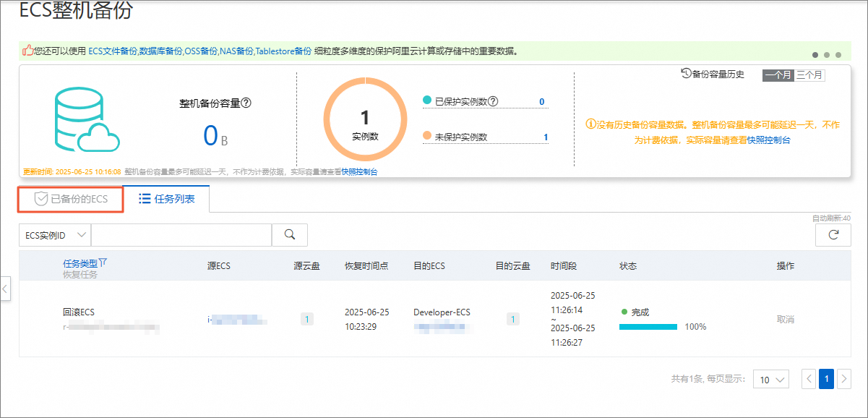Click the list icon on 任务列表 tab
The image size is (868, 418).
coord(145,198)
